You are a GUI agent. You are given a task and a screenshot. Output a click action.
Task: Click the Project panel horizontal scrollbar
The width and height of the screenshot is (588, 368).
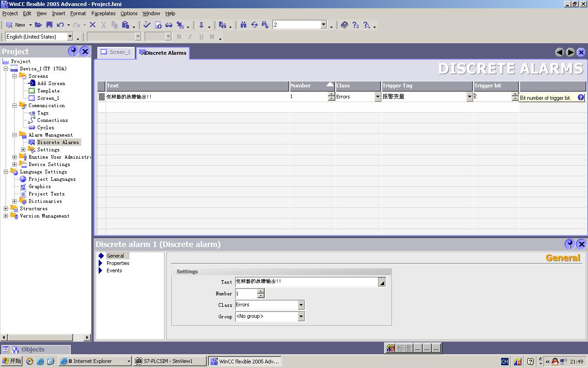pyautogui.click(x=46, y=337)
